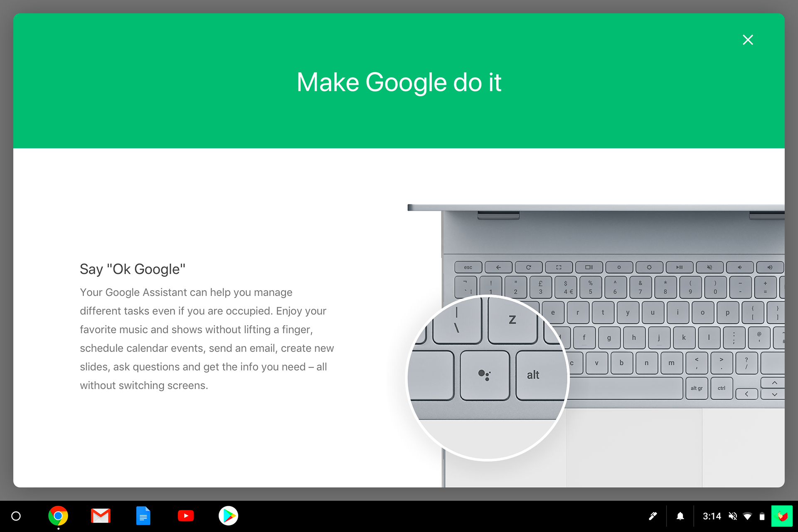Click the Google Assistant key in magnifier
Image resolution: width=798 pixels, height=532 pixels.
point(485,375)
